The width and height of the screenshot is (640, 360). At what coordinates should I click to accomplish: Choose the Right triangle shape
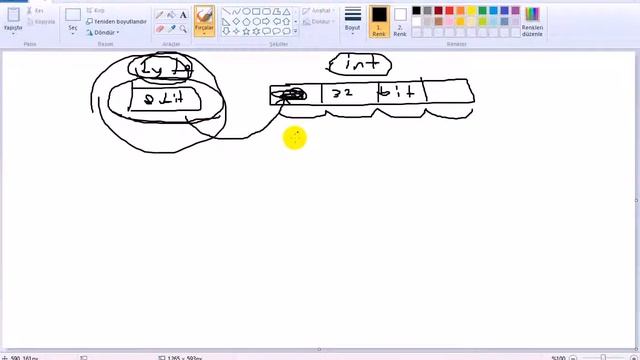(x=226, y=22)
